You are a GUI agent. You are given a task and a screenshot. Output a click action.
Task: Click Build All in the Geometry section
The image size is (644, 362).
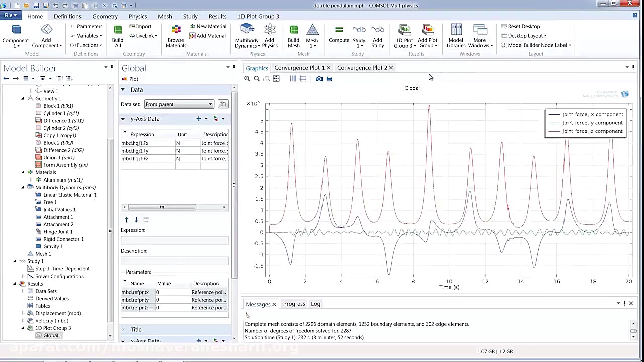pyautogui.click(x=117, y=35)
